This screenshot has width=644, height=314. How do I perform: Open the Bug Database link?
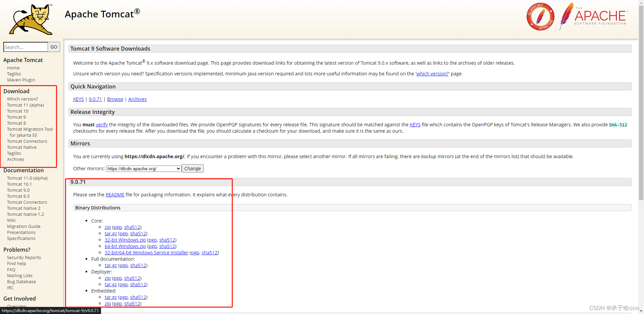click(x=21, y=281)
